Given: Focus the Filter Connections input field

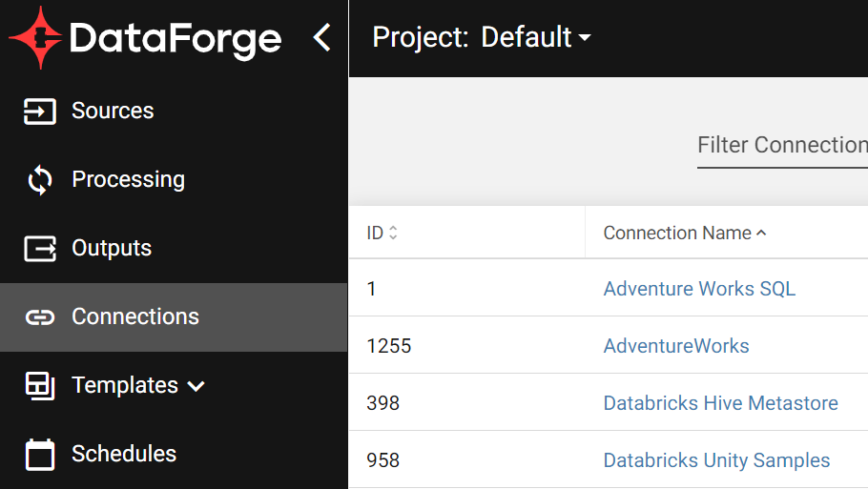Looking at the screenshot, I should tap(782, 146).
